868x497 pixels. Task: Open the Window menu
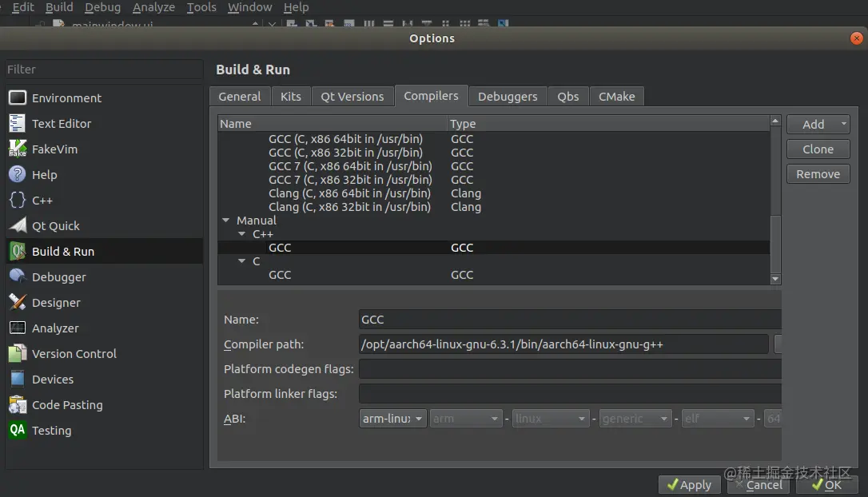pos(249,7)
